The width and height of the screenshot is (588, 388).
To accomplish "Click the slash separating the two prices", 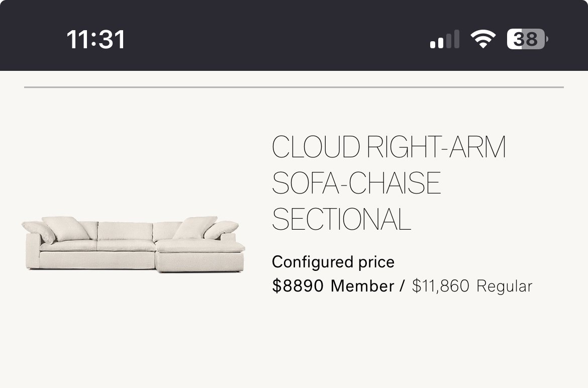I will (x=403, y=286).
